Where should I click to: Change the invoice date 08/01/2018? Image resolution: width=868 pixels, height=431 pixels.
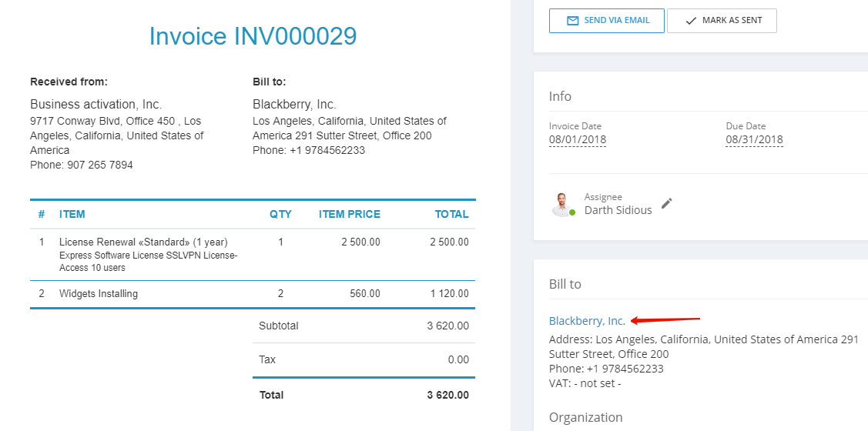click(x=578, y=139)
